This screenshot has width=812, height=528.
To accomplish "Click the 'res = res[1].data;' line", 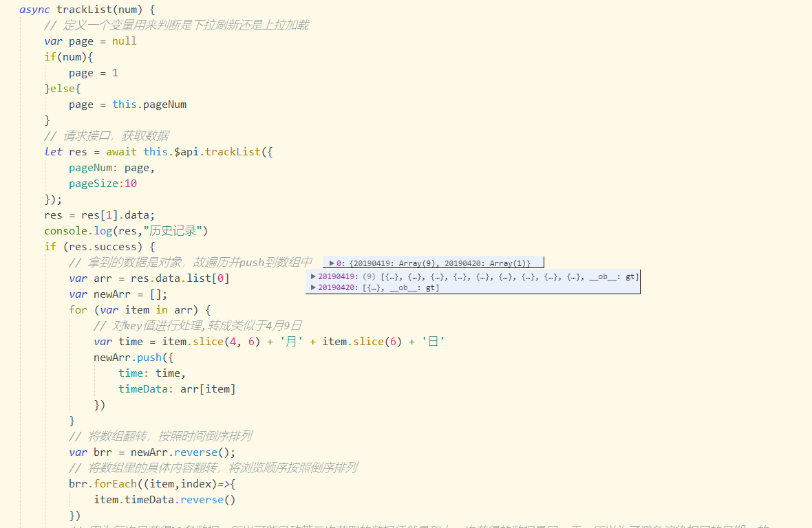I will pos(99,215).
